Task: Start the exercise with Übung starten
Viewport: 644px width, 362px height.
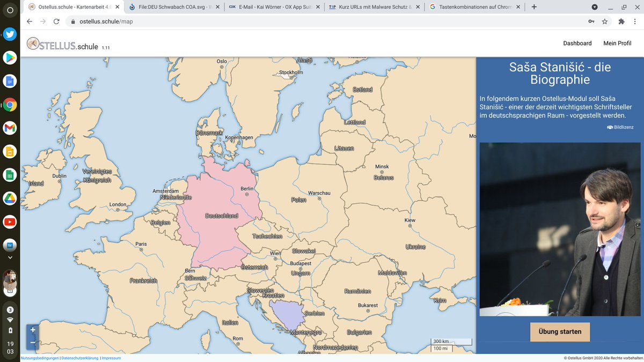Action: tap(560, 331)
